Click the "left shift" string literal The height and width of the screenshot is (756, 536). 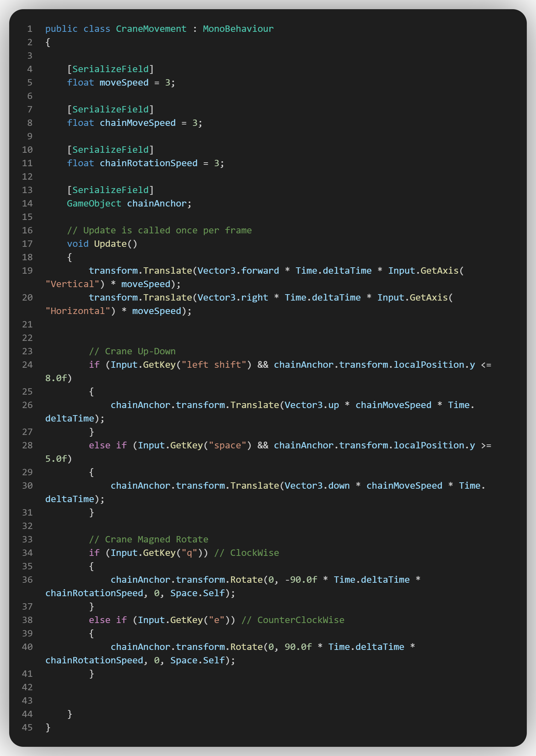coord(214,365)
